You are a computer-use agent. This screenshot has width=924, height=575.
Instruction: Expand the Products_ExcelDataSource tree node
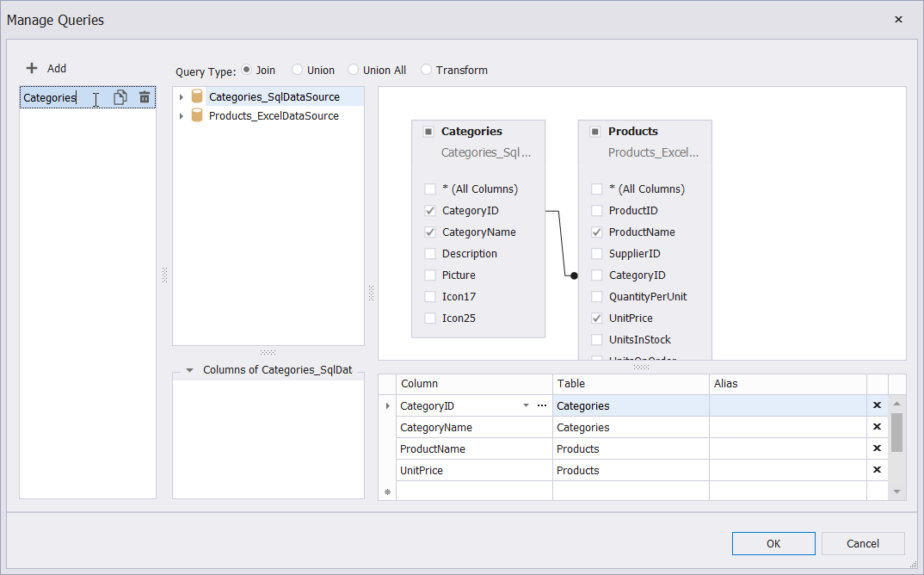[181, 116]
